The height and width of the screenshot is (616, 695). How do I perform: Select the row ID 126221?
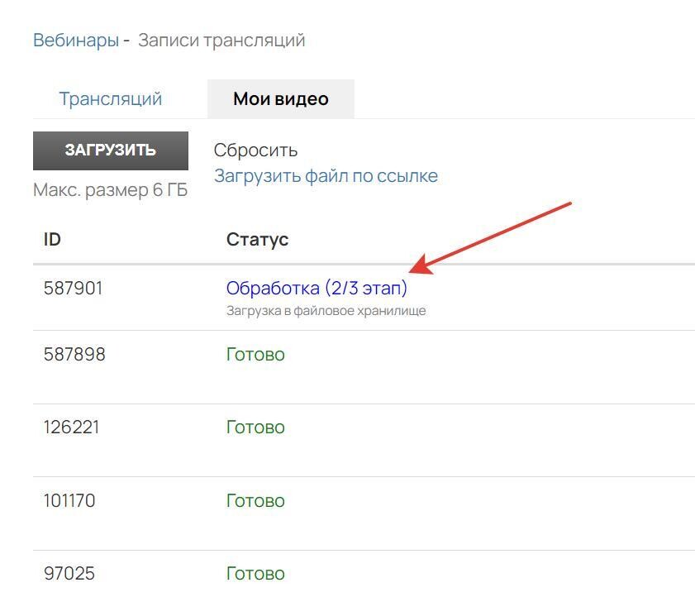(71, 427)
